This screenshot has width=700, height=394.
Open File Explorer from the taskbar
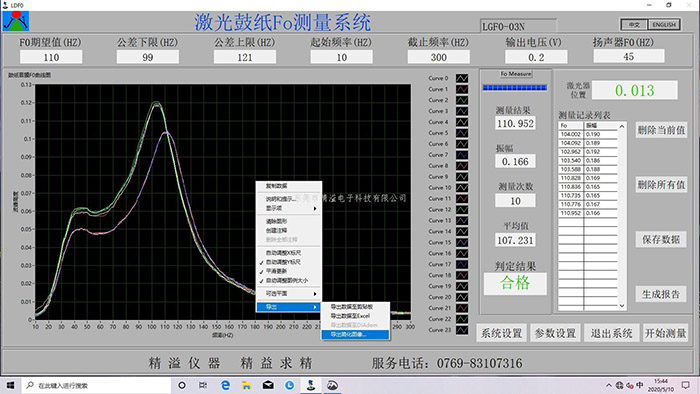[246, 385]
